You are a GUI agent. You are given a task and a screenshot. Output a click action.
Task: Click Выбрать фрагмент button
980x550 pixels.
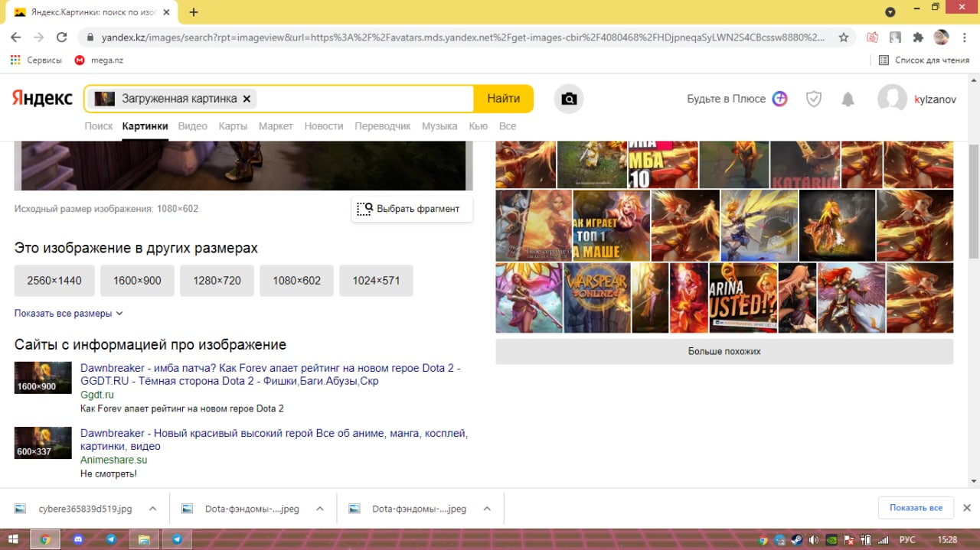tap(412, 209)
